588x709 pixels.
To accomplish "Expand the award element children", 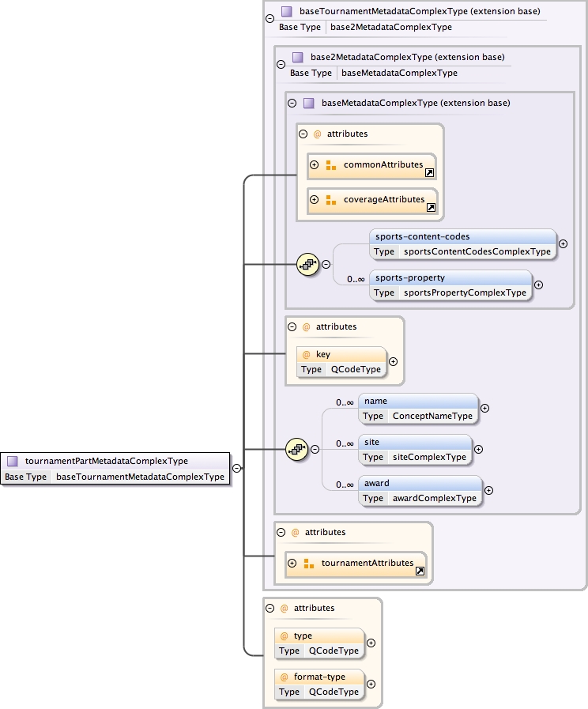I will 488,490.
